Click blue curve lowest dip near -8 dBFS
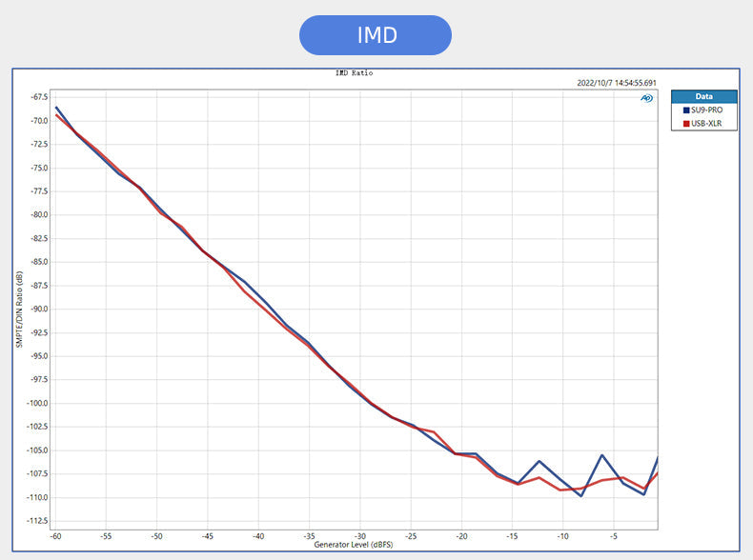This screenshot has height=560, width=753. [x=581, y=495]
